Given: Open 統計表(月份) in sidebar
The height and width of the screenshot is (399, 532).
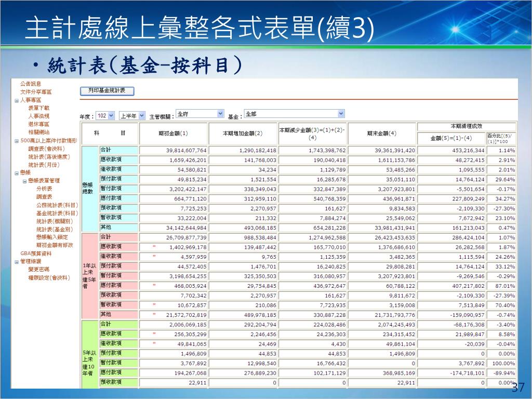Looking at the screenshot, I should (44, 165).
